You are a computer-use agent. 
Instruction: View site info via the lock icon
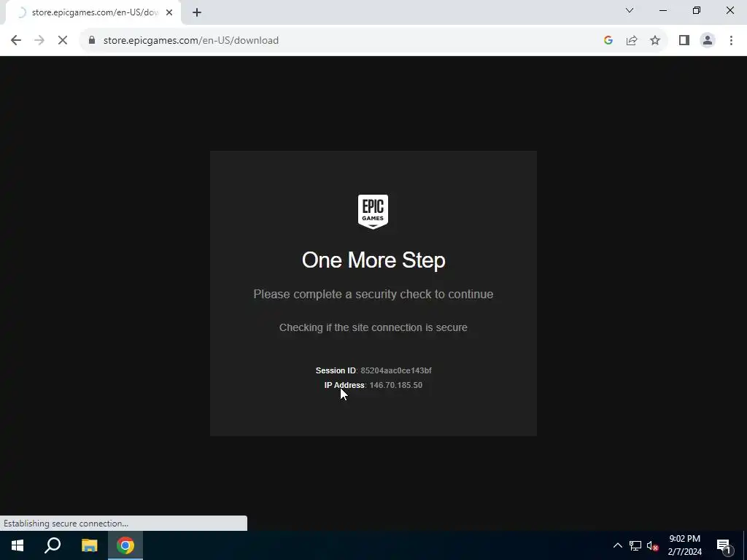(x=92, y=40)
